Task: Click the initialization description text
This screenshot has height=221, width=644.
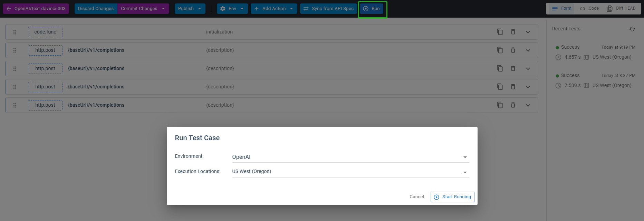Action: [219, 32]
